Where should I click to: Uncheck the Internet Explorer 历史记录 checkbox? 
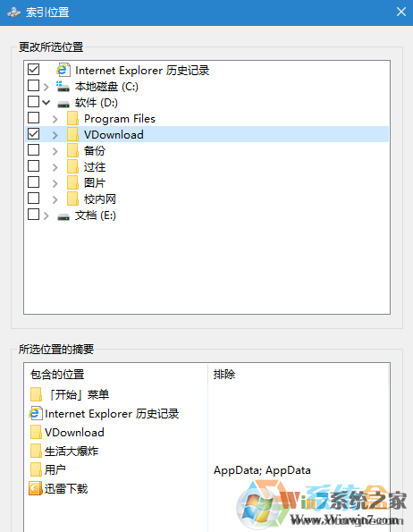pos(34,69)
